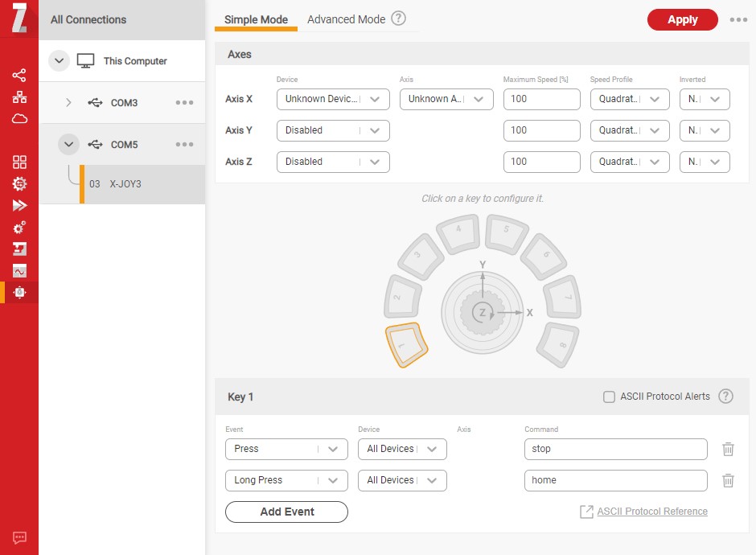Click the Zaber Z logo icon

[x=19, y=18]
